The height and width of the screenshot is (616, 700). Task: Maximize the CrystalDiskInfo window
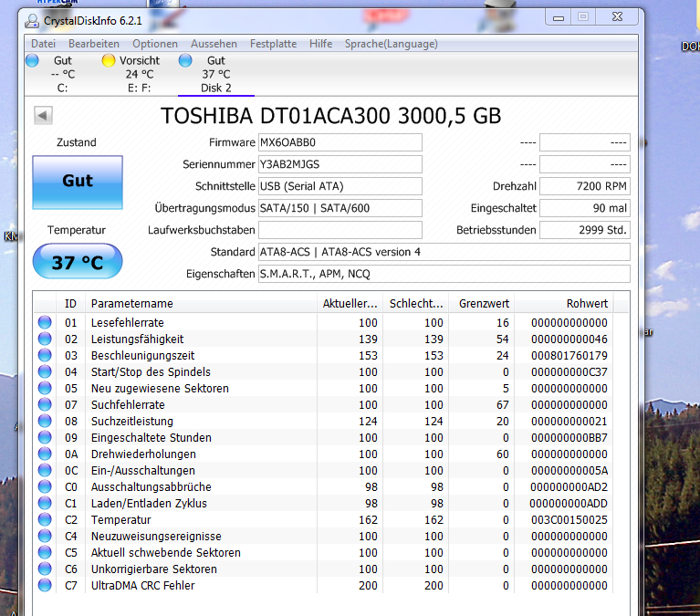click(583, 17)
